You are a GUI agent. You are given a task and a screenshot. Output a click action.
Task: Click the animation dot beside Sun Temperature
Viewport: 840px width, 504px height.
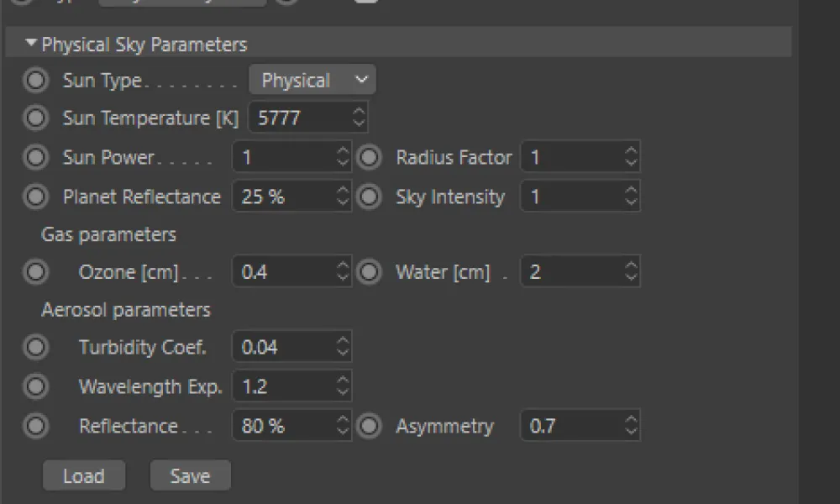pos(35,118)
